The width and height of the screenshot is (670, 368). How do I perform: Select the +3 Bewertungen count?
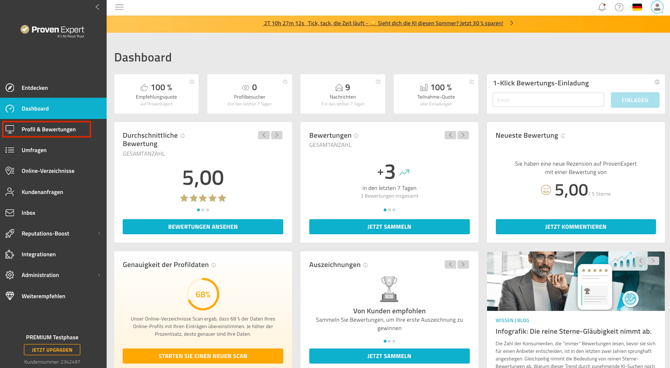[386, 172]
